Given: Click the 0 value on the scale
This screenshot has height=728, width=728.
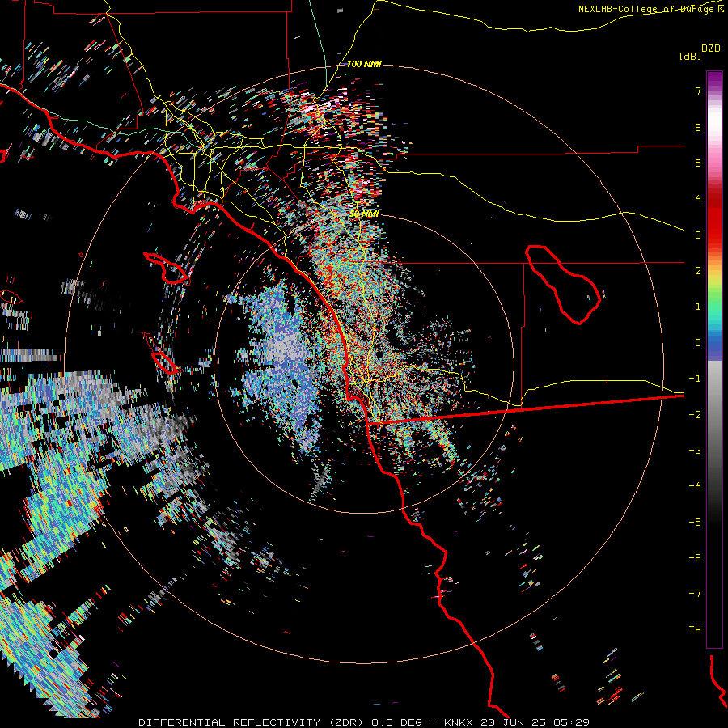Looking at the screenshot, I should pos(698,343).
